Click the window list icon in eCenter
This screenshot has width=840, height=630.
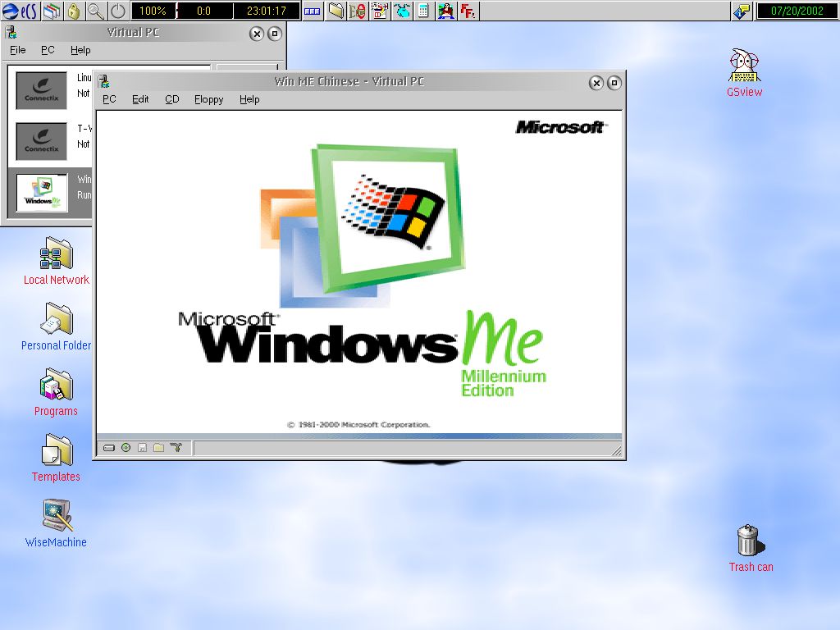[52, 11]
